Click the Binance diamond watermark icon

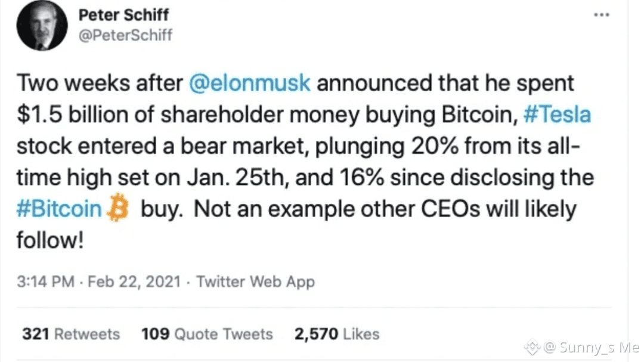[x=532, y=347]
